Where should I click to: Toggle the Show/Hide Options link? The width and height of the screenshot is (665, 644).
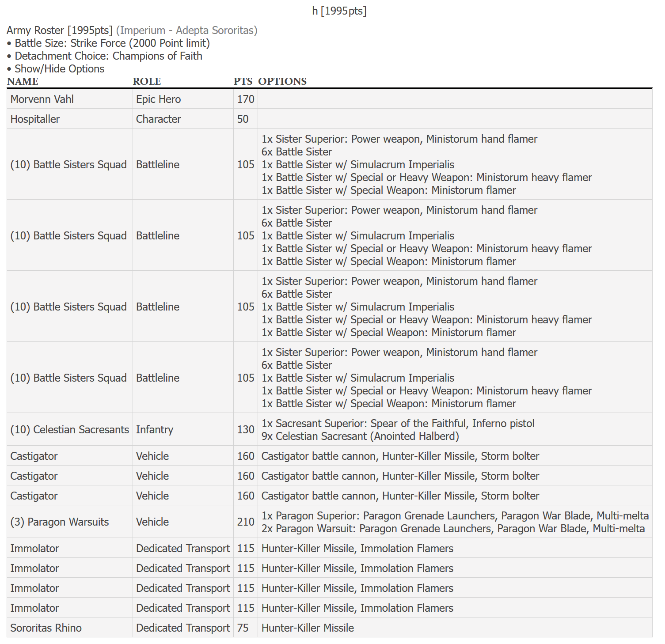60,69
